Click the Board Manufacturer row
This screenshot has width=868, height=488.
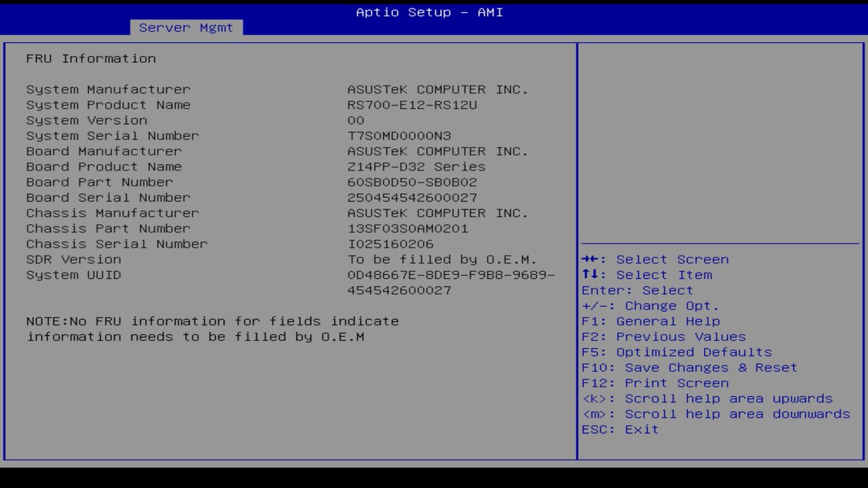(103, 150)
